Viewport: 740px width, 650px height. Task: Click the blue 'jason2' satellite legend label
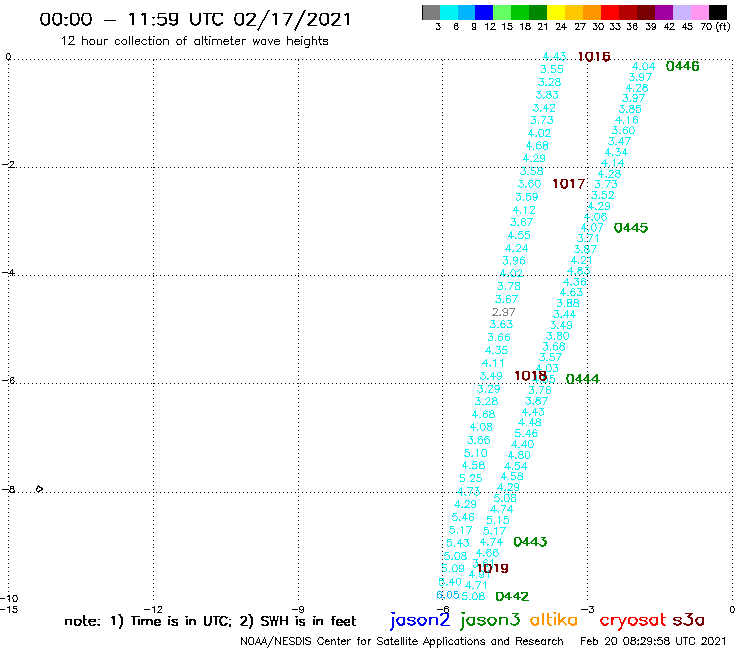420,620
